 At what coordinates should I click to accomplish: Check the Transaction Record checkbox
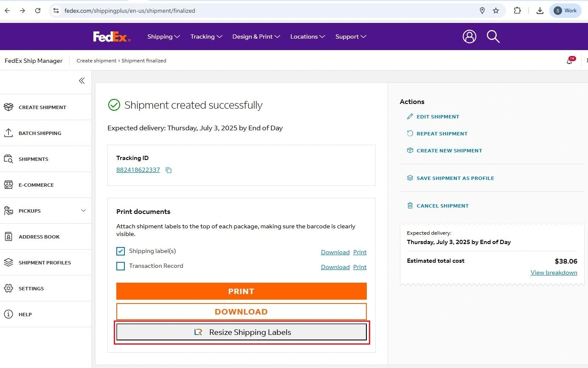coord(121,266)
